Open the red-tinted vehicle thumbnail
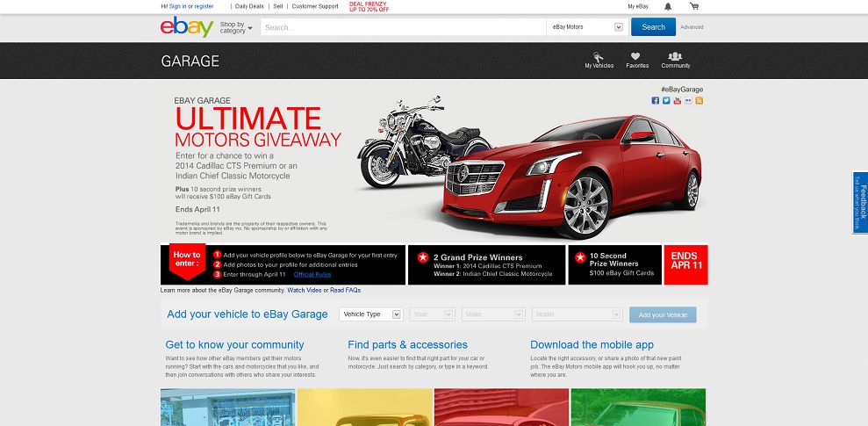868x426 pixels. click(x=501, y=408)
